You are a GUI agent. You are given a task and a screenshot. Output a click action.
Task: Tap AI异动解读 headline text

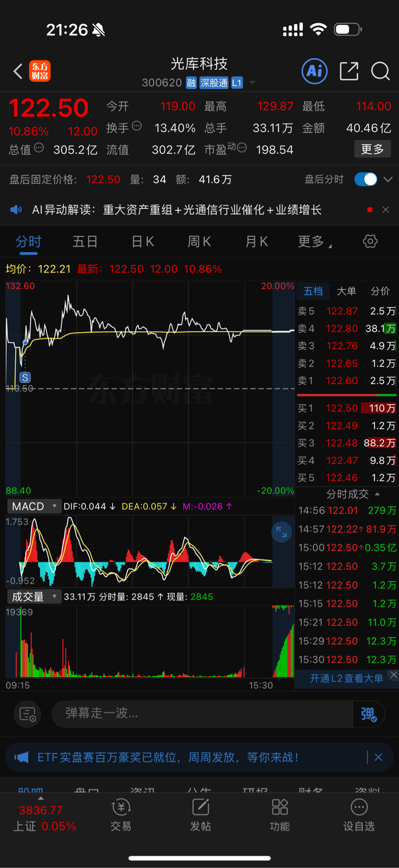177,210
